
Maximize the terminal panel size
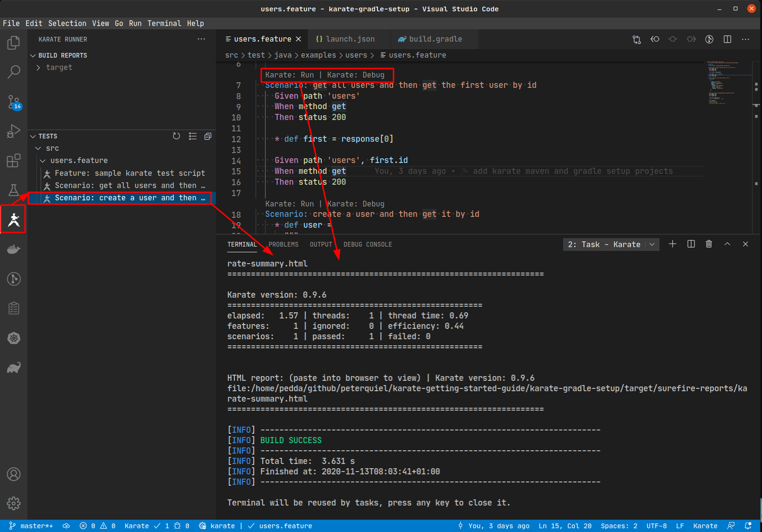click(x=727, y=244)
